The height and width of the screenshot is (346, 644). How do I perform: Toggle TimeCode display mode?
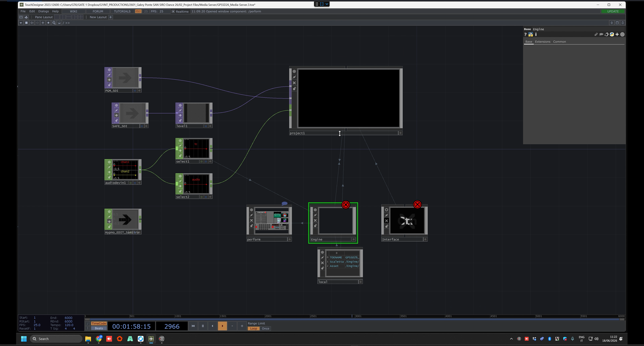(x=99, y=323)
